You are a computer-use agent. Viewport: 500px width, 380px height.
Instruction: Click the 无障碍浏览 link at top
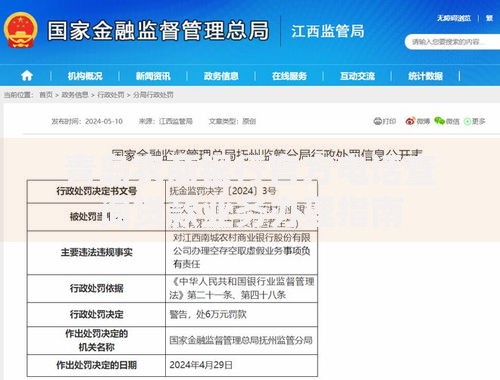coord(454,18)
